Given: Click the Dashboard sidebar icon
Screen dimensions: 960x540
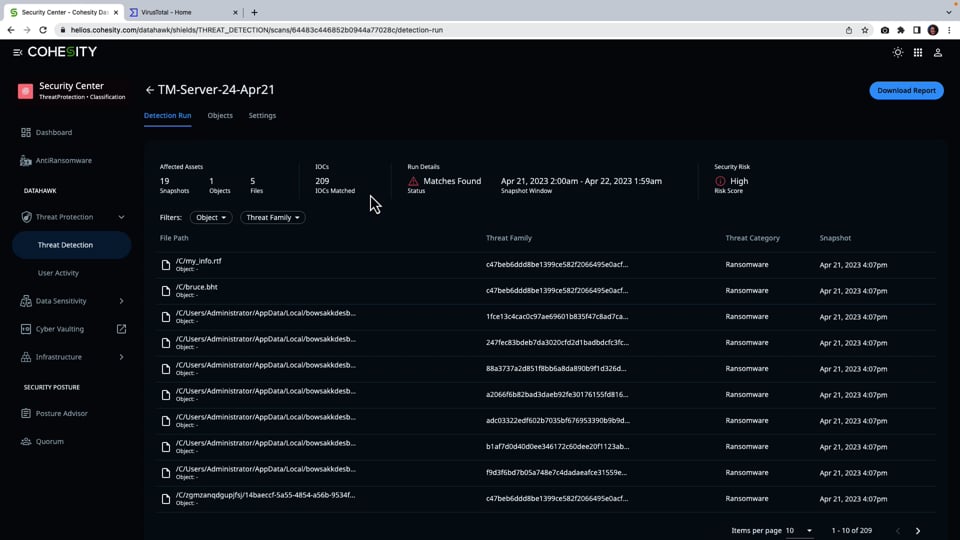Looking at the screenshot, I should pos(26,132).
